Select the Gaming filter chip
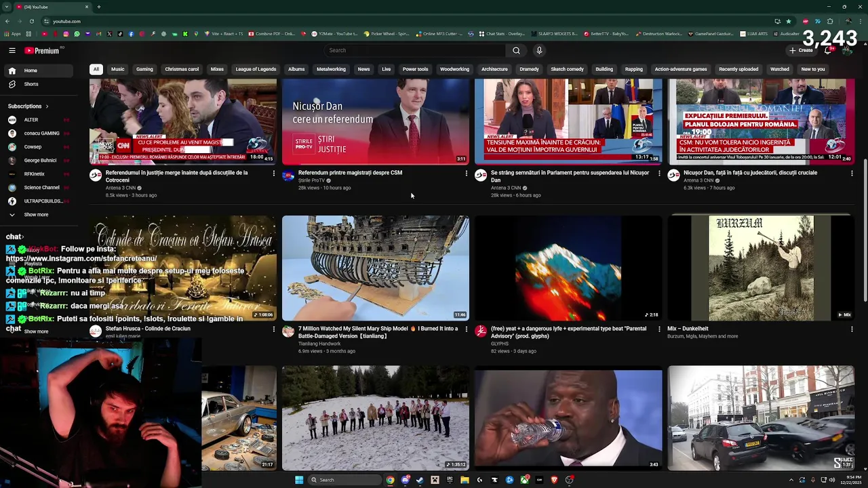This screenshot has width=868, height=488. (144, 69)
